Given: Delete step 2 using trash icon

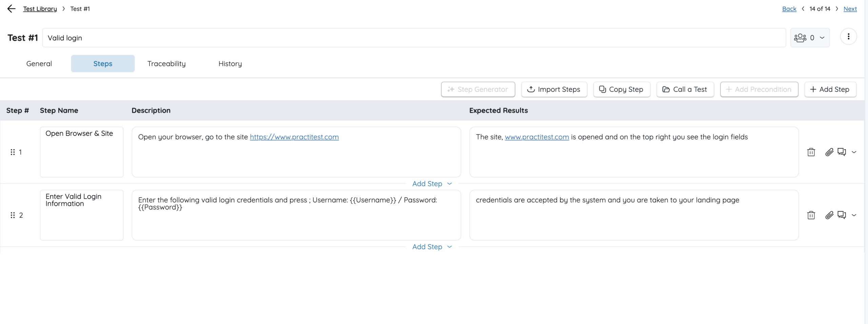Looking at the screenshot, I should point(811,215).
